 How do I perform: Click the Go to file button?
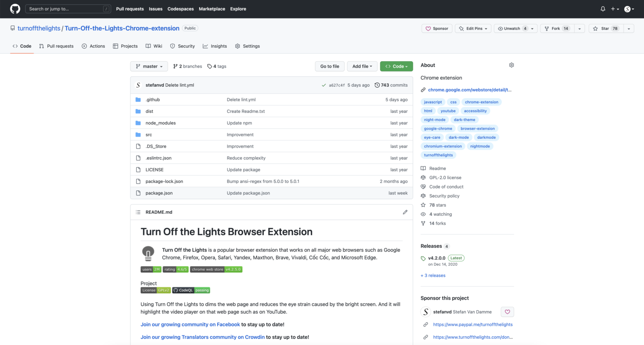[x=330, y=66]
